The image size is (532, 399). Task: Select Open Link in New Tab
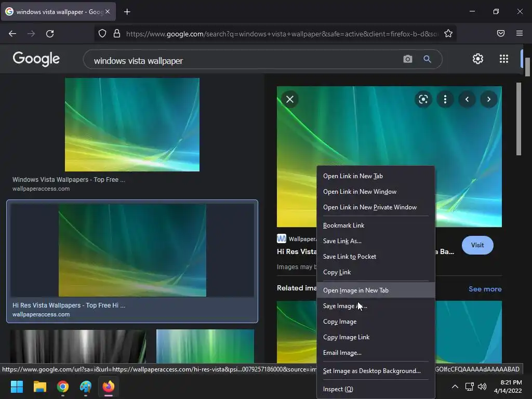pyautogui.click(x=376, y=176)
